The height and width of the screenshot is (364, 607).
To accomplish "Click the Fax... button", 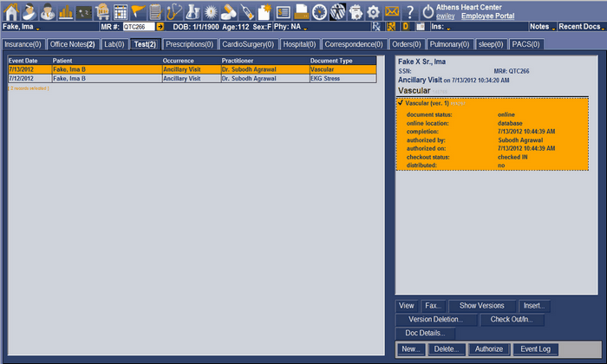I will click(434, 306).
